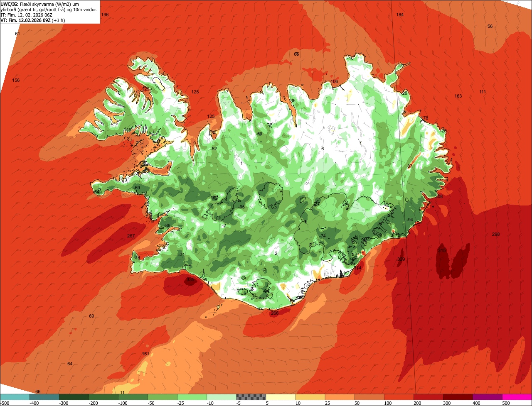Select the '11' value near the bottom edge
Screen dimensions: 532x406
[x=122, y=392]
